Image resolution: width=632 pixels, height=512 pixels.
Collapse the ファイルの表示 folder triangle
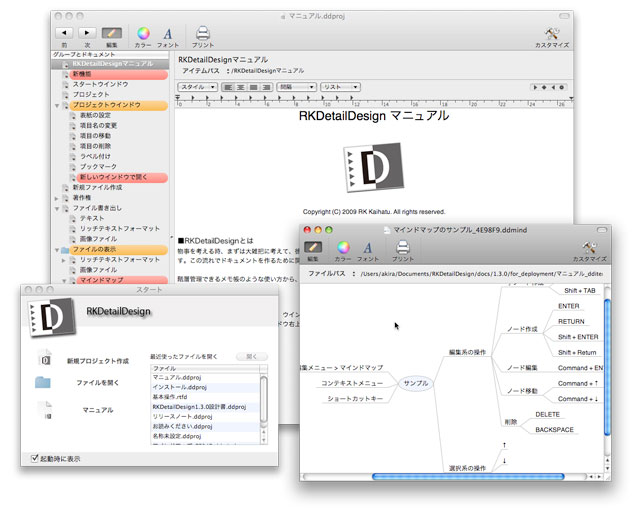pos(57,250)
